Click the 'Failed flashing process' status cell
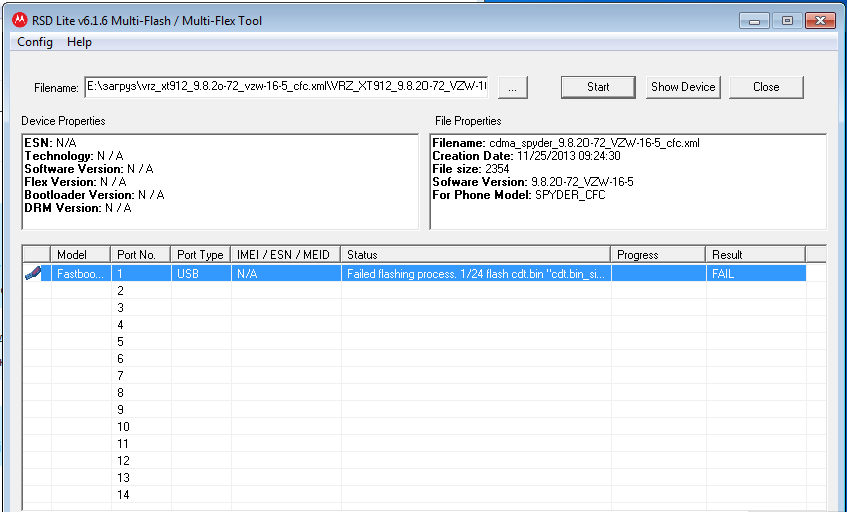This screenshot has height=512, width=847. [x=476, y=274]
